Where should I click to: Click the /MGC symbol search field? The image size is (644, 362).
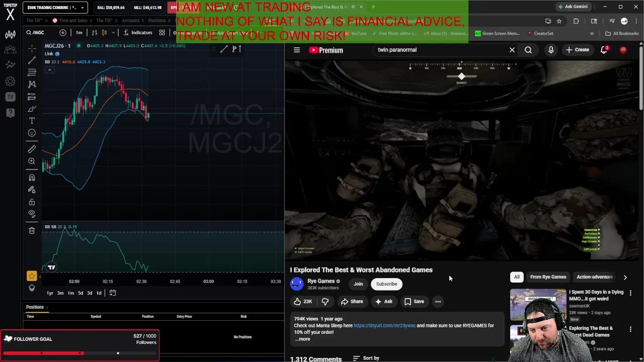[39, 33]
